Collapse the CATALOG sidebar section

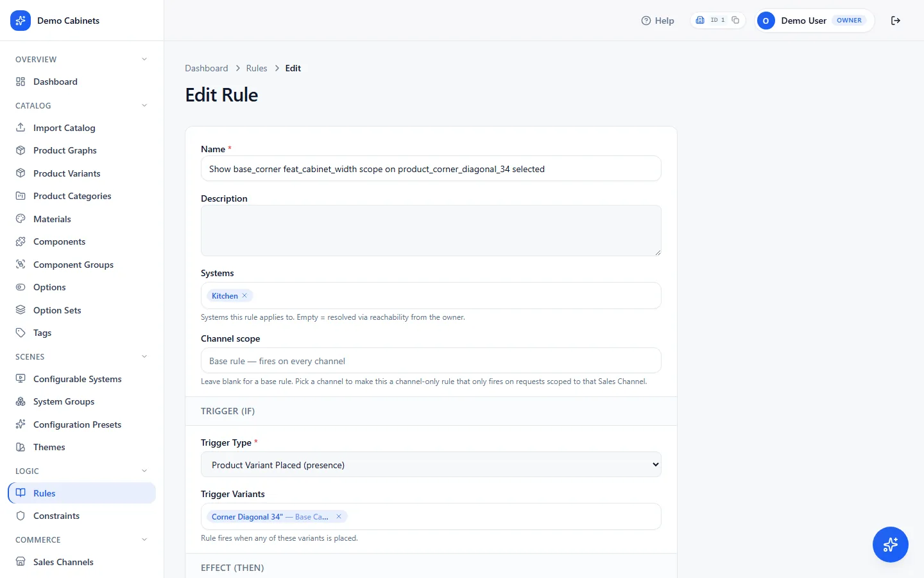[144, 105]
